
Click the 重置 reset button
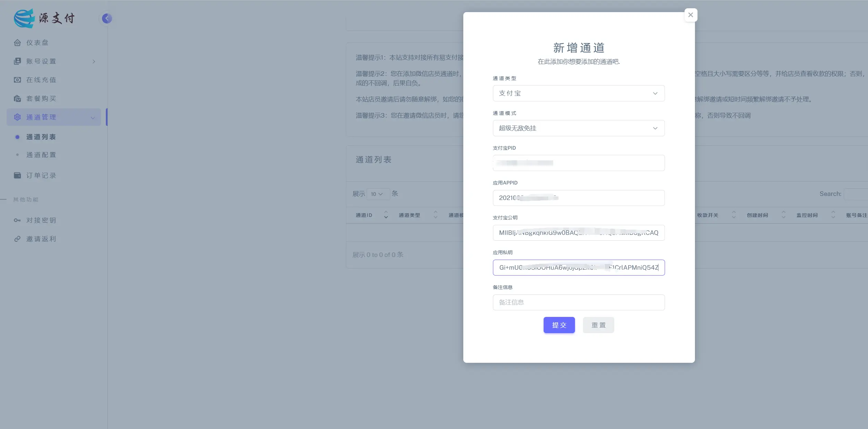point(598,325)
